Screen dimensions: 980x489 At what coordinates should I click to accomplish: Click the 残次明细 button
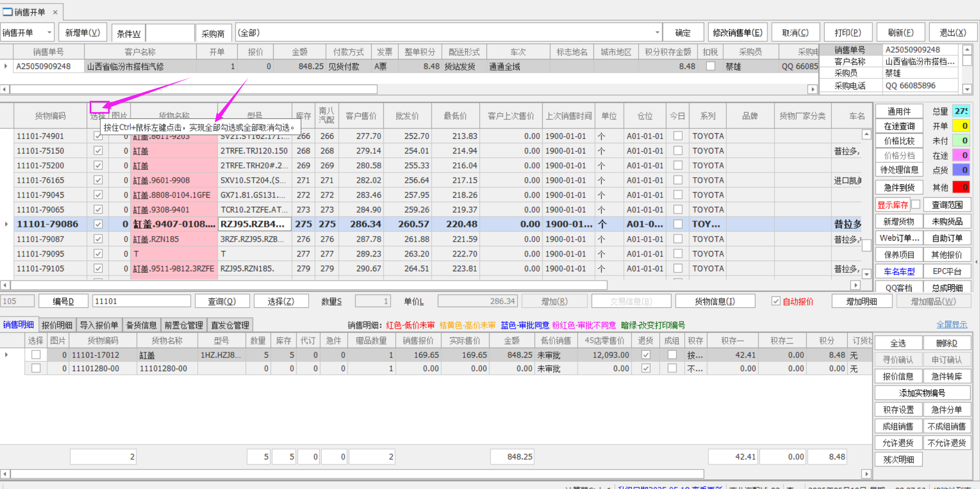coord(898,459)
